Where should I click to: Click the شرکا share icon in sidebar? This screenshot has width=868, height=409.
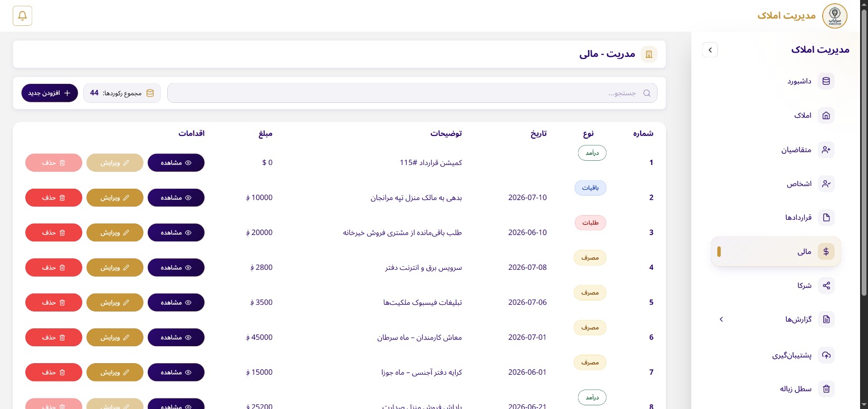pos(826,285)
